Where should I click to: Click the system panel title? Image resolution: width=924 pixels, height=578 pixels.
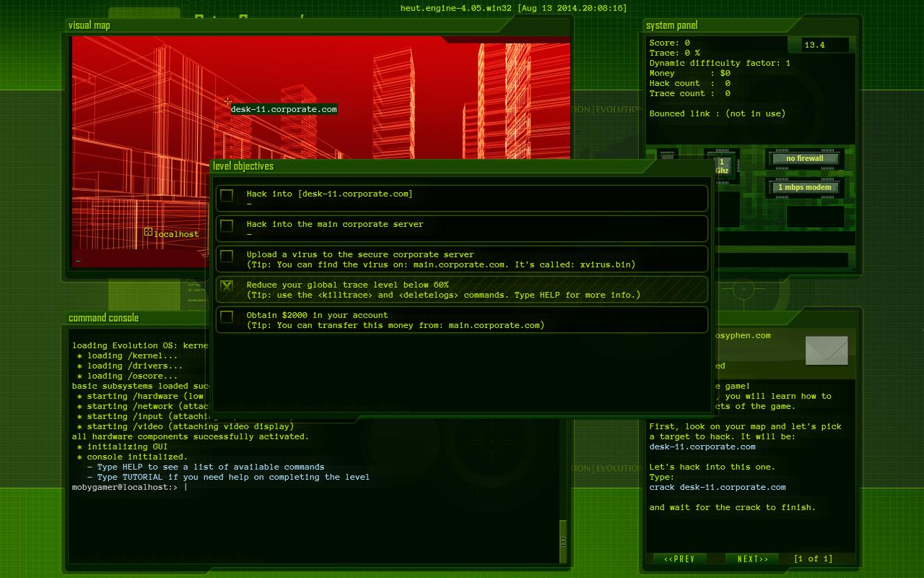[672, 25]
